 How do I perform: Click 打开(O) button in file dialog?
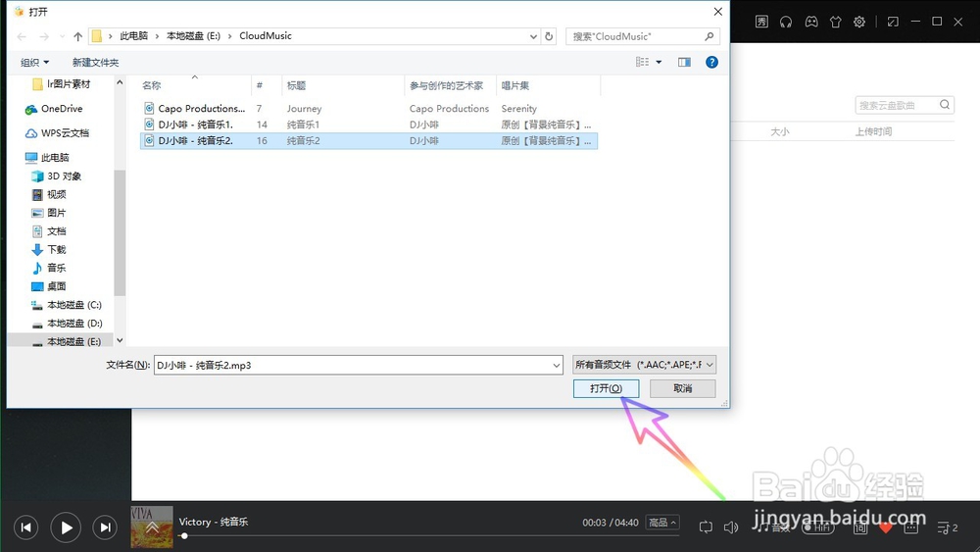click(x=607, y=388)
